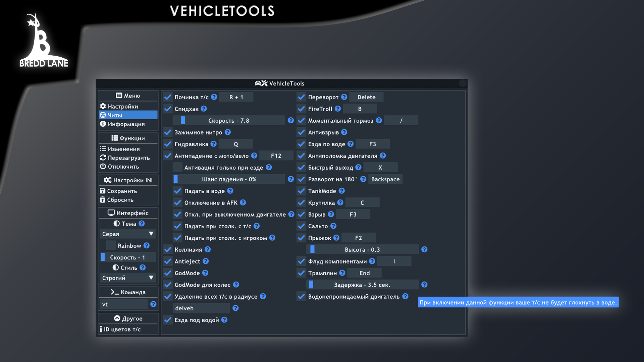
Task: Adjust the Скорость - 7.8 speedhack slider
Action: tap(229, 121)
